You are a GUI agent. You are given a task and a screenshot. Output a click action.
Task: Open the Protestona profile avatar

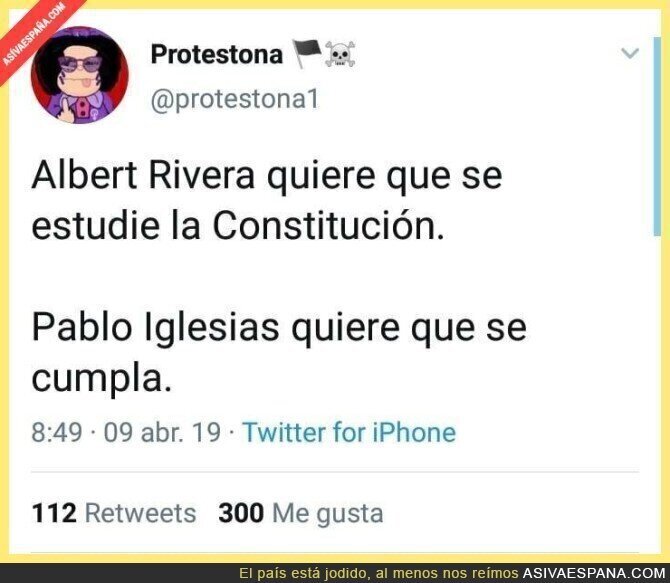[x=80, y=75]
